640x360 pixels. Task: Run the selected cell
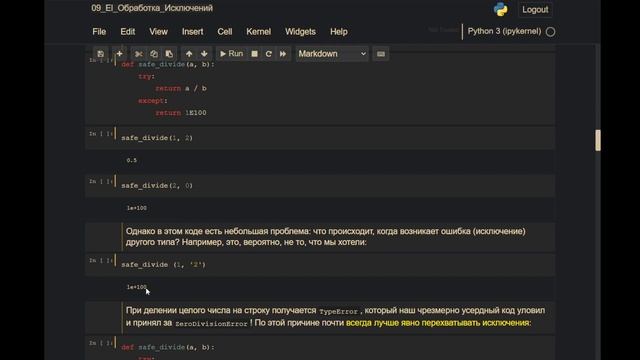click(x=231, y=54)
